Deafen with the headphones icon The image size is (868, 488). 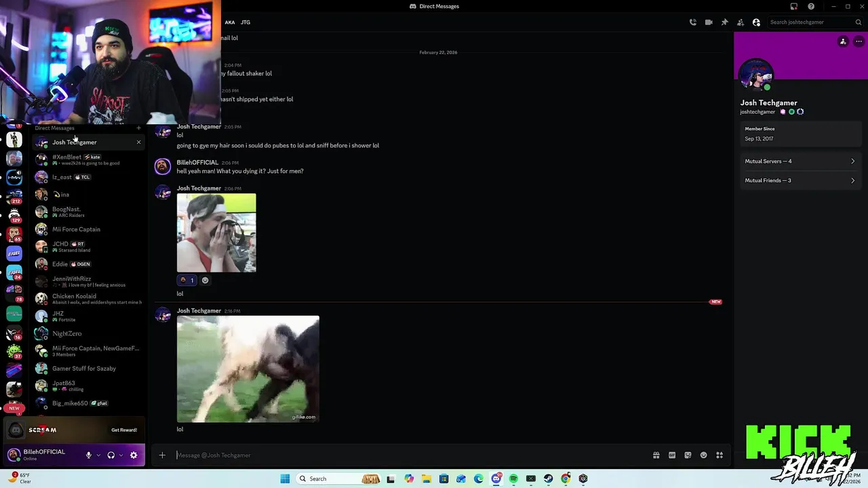pyautogui.click(x=111, y=455)
